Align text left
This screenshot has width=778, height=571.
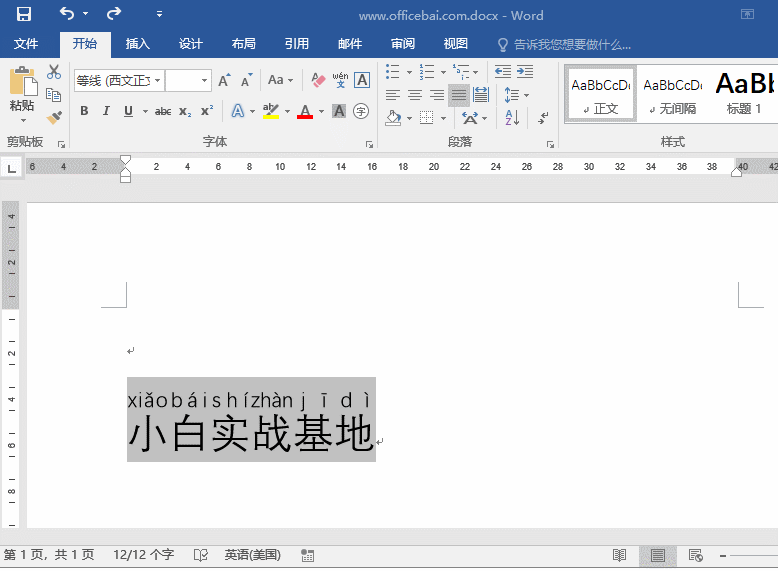(x=393, y=94)
